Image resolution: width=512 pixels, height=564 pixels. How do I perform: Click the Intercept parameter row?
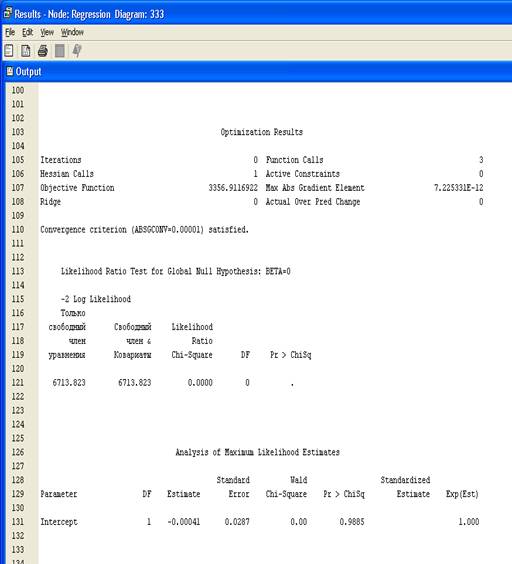[259, 522]
